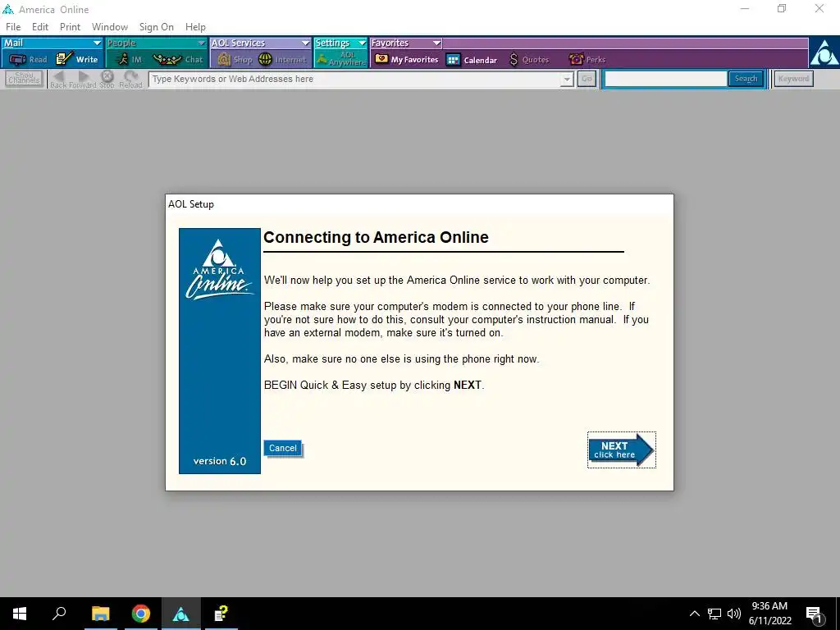Click the Forward navigation arrow
The image size is (840, 630).
(83, 80)
